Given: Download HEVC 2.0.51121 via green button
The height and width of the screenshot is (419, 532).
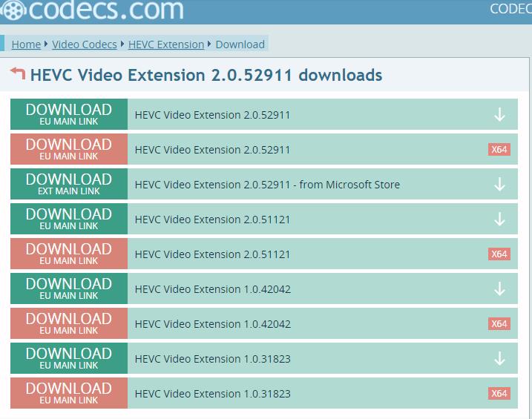Looking at the screenshot, I should pos(69,219).
